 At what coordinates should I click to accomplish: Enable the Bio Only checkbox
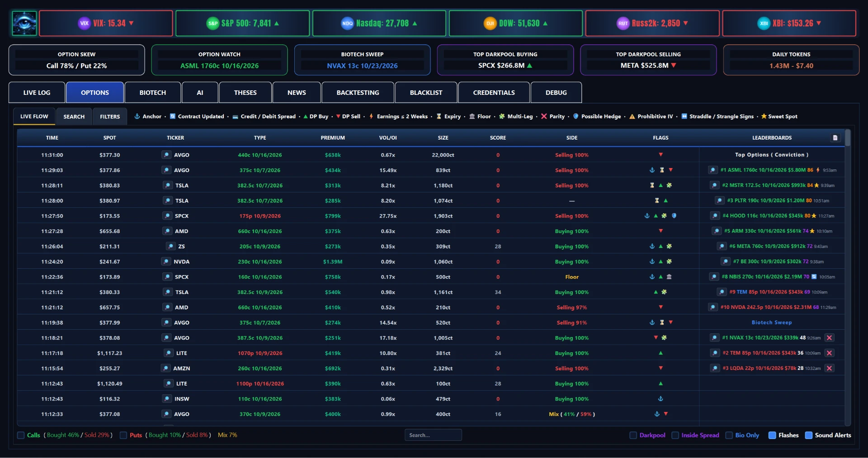pos(729,435)
